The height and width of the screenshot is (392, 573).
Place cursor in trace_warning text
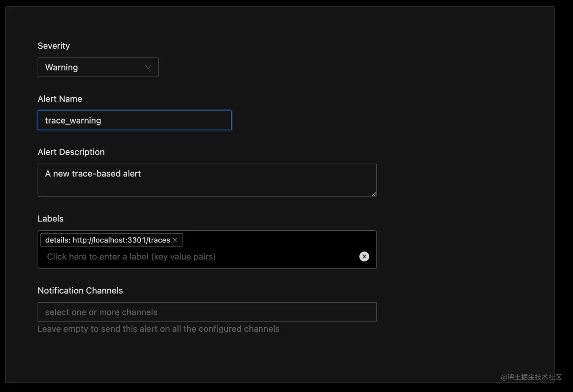click(73, 120)
